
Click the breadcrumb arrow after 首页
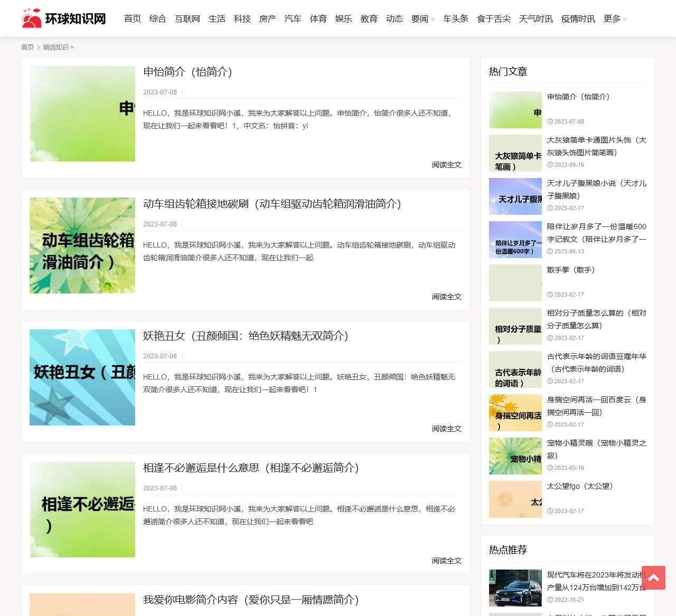click(x=39, y=47)
